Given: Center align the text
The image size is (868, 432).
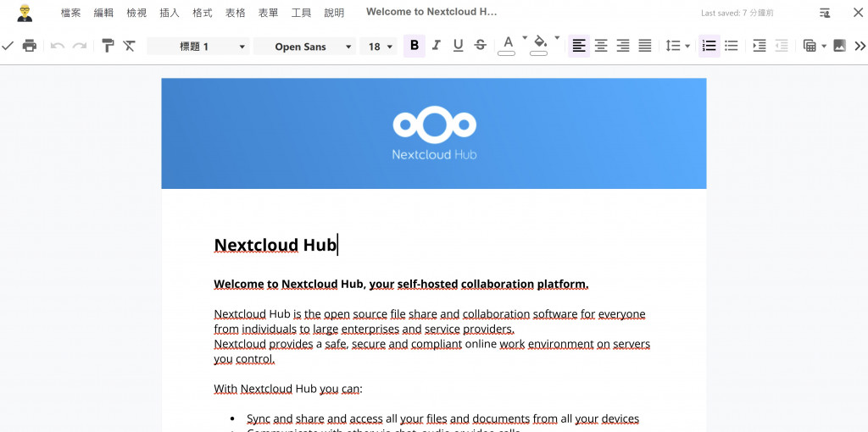Looking at the screenshot, I should [601, 46].
